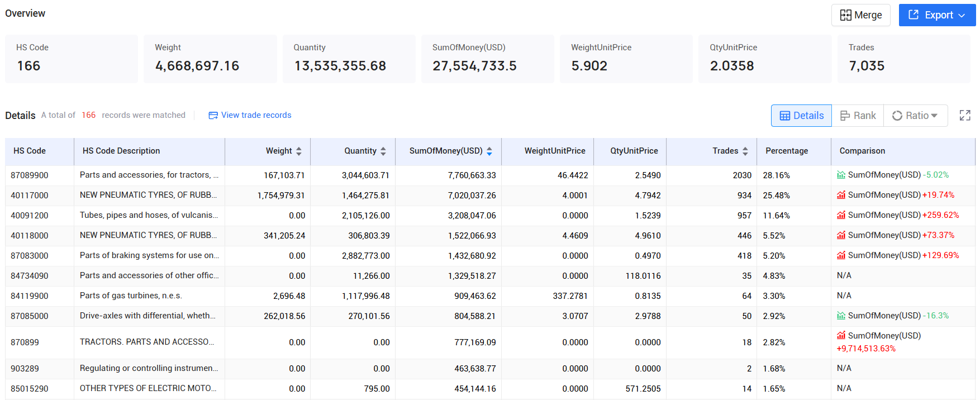
Task: Click 'Parts of gas turbines, n.e.s.' description
Action: [131, 296]
